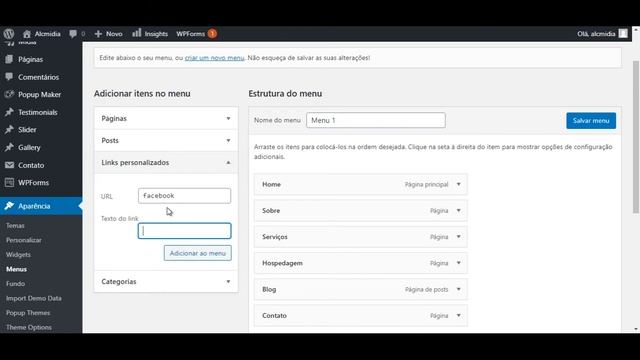The image size is (640, 360).
Task: Click the Páginas sidebar icon
Action: (9, 59)
